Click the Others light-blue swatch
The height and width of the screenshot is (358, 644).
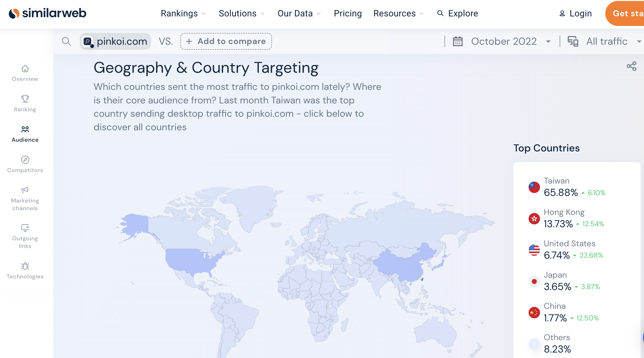tap(534, 344)
